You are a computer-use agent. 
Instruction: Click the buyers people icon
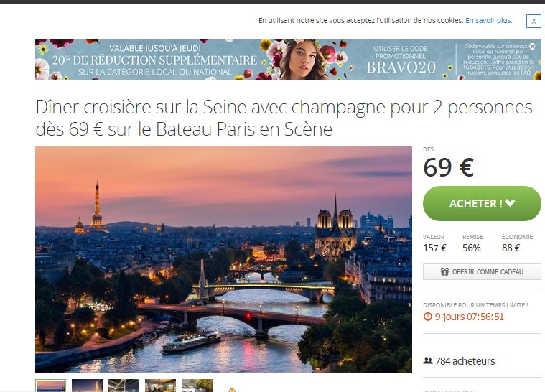click(x=427, y=360)
